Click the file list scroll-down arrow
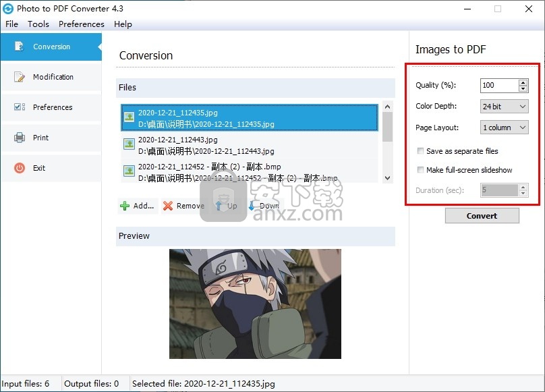Screen dimensions: 545x392 point(388,177)
